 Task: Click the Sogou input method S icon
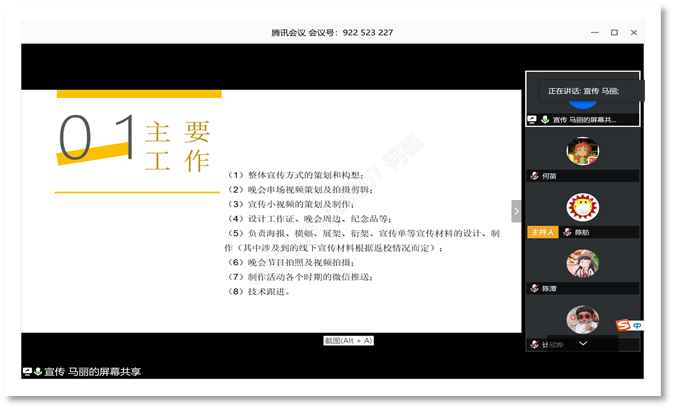(623, 325)
